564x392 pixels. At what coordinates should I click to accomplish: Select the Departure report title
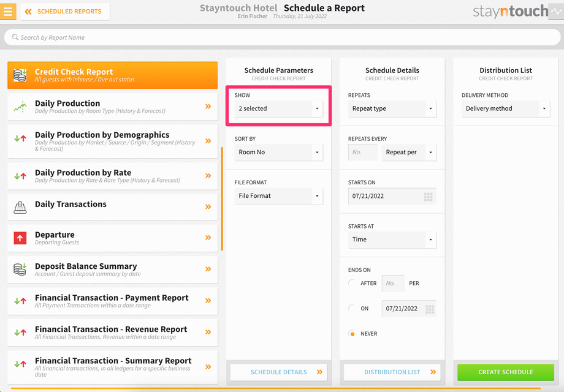[x=55, y=235]
